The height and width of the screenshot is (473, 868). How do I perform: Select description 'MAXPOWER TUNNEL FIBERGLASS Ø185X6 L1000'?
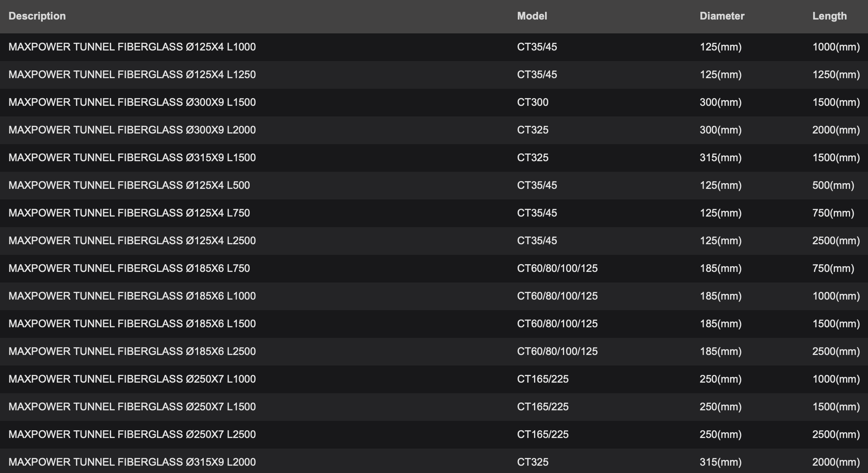pos(132,296)
